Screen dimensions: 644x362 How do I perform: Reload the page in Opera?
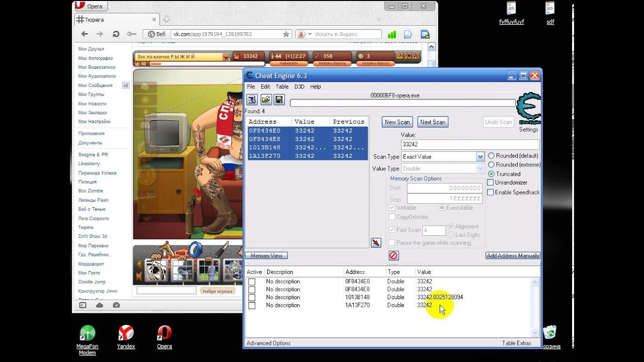[116, 34]
